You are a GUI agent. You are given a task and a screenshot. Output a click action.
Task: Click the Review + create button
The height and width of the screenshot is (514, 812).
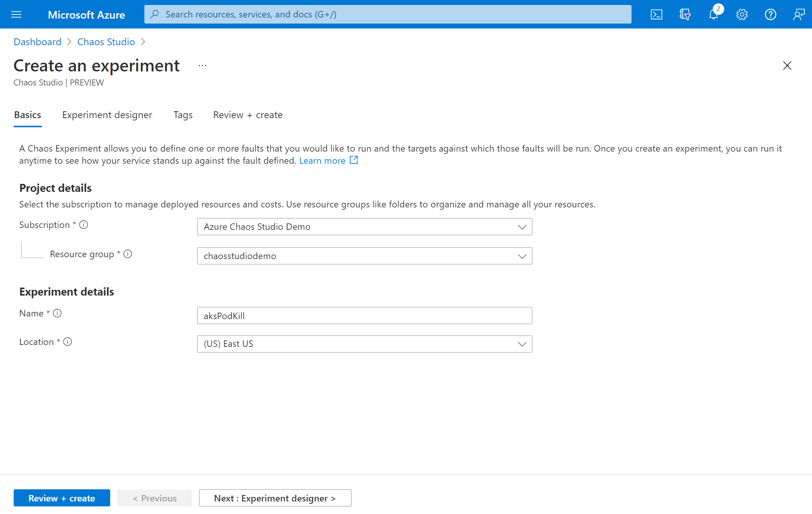(x=62, y=497)
